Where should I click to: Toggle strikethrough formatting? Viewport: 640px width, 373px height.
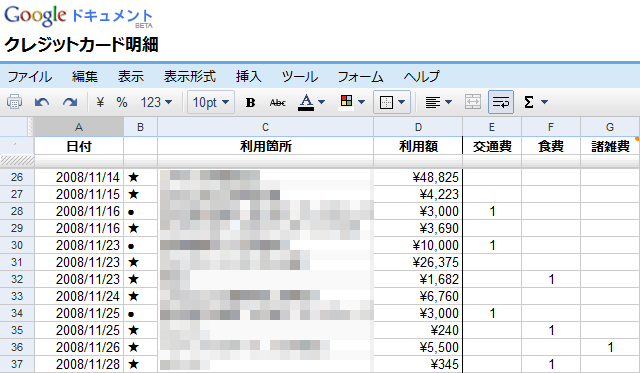278,102
